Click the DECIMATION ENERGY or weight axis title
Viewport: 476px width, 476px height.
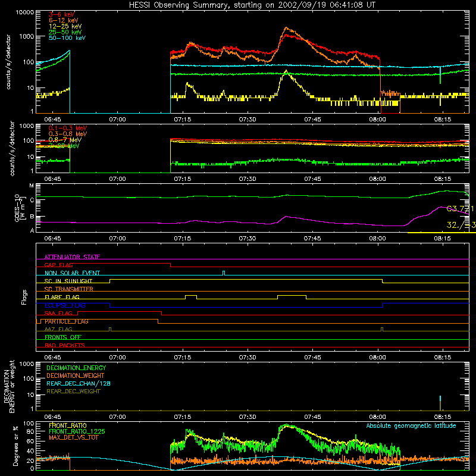pyautogui.click(x=9, y=386)
